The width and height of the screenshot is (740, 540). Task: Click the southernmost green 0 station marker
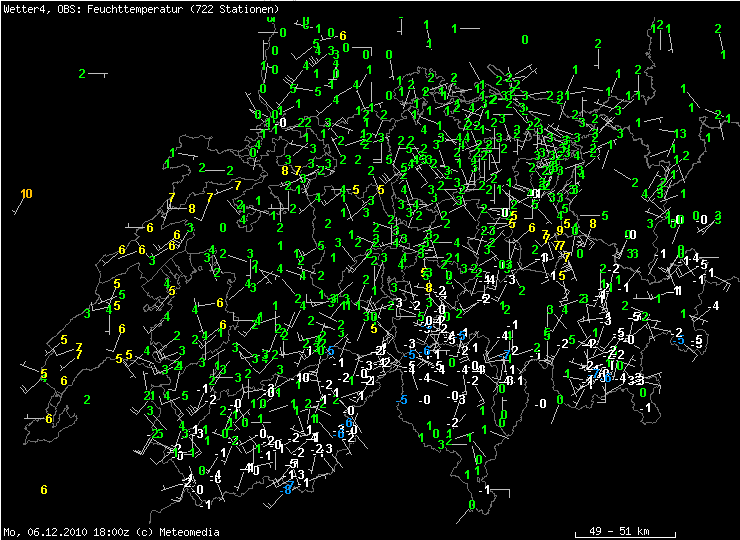click(x=471, y=505)
